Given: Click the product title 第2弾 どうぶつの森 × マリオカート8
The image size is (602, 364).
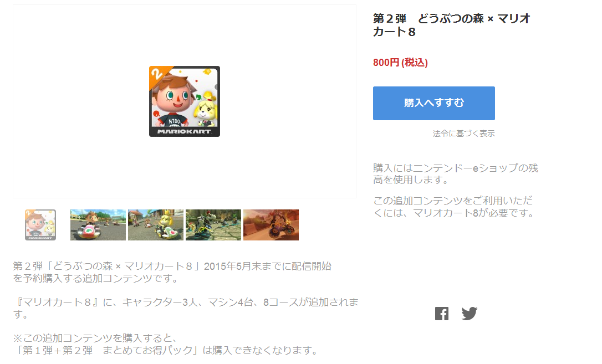Looking at the screenshot, I should 451,25.
